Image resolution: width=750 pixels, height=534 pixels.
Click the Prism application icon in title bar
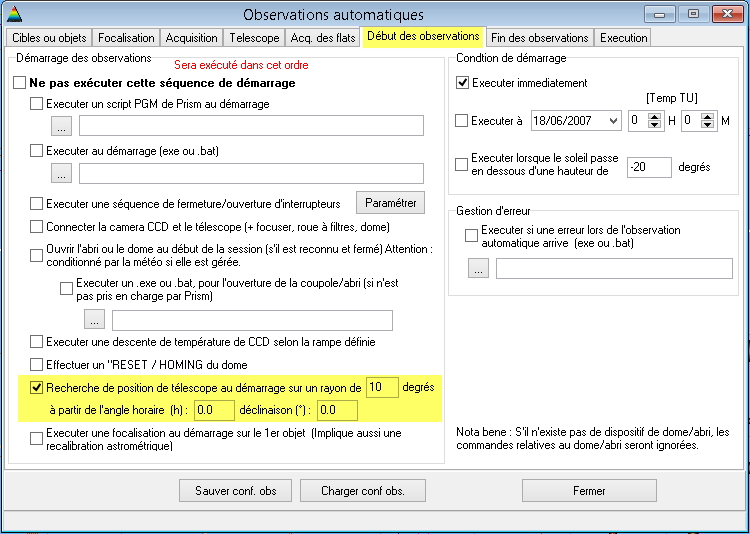[x=12, y=14]
